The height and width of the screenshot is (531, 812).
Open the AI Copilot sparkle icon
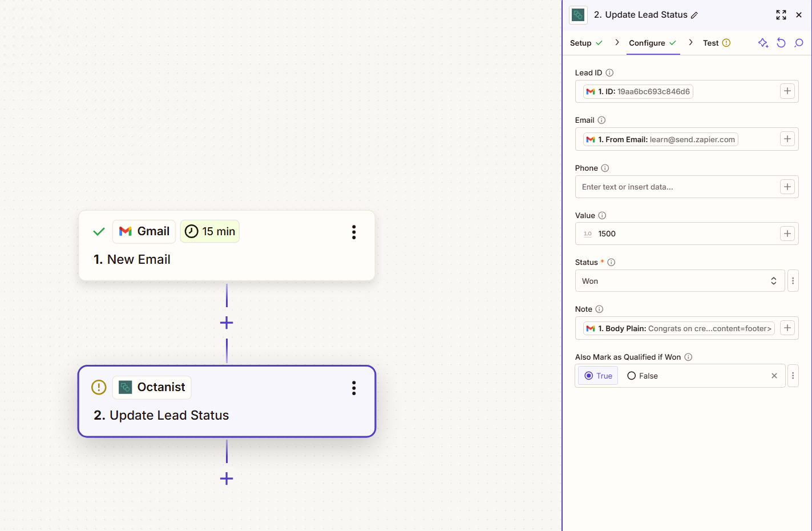point(763,42)
